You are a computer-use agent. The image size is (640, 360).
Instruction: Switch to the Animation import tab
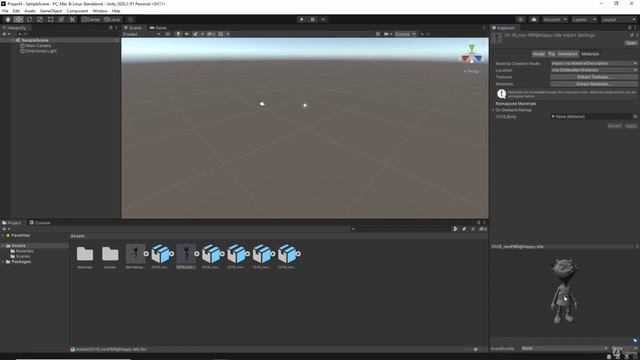click(568, 54)
